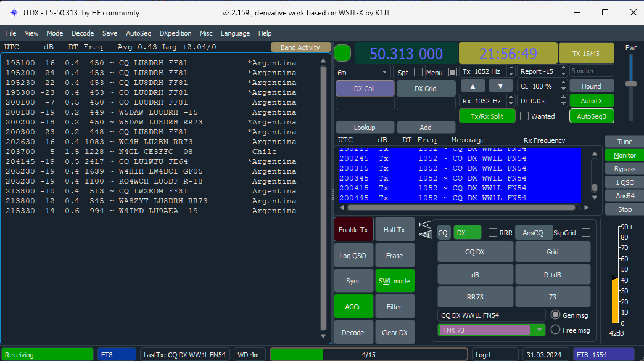Click the Pwr slider handle
Viewport: 644px width, 361px height.
point(630,84)
